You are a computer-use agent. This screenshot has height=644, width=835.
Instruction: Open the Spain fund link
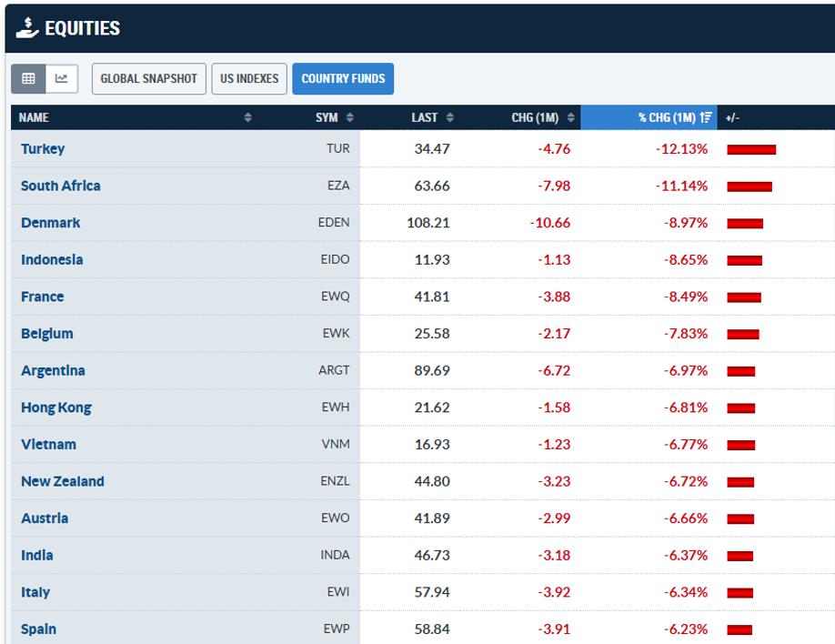[38, 629]
